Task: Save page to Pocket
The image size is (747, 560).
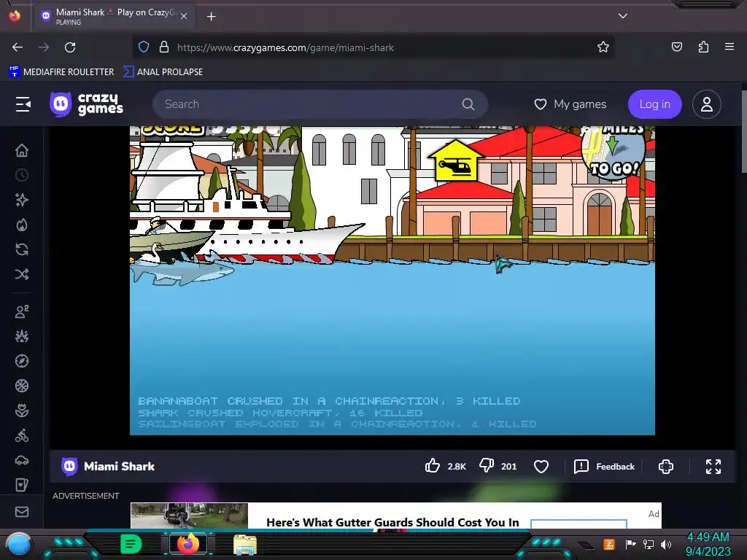Action: point(676,47)
